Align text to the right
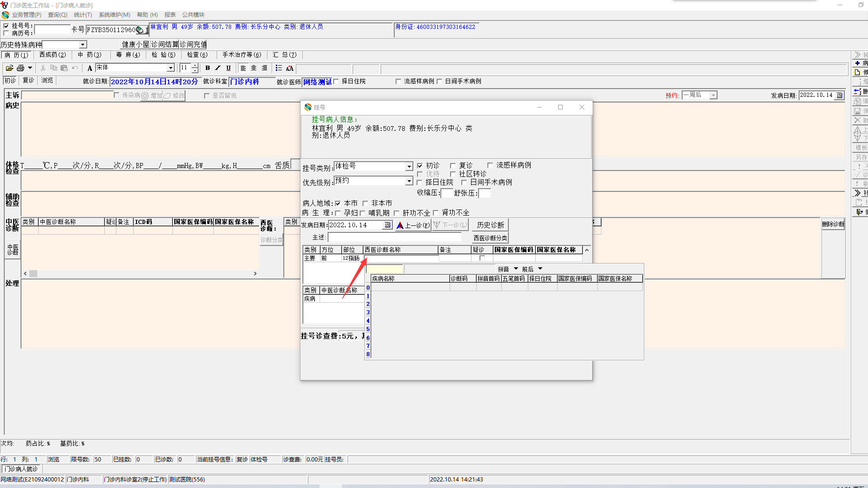 (x=265, y=68)
